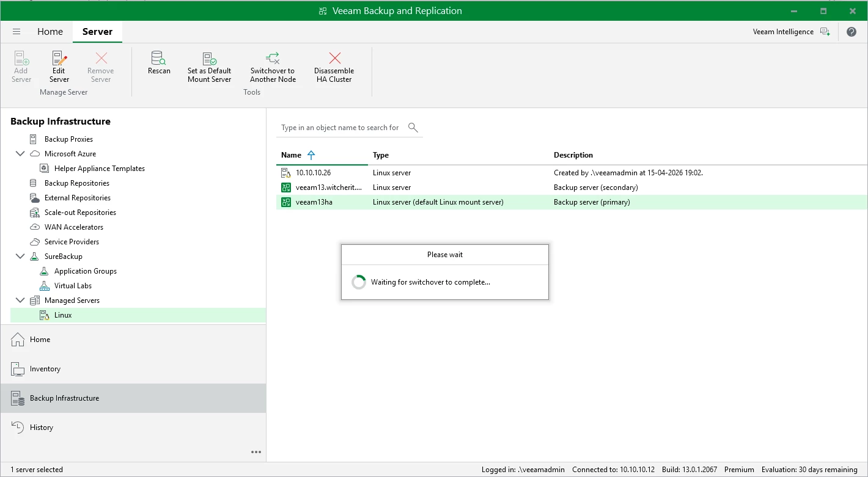Click the 'Waiting for switchover to complete...' message
868x477 pixels.
(430, 282)
